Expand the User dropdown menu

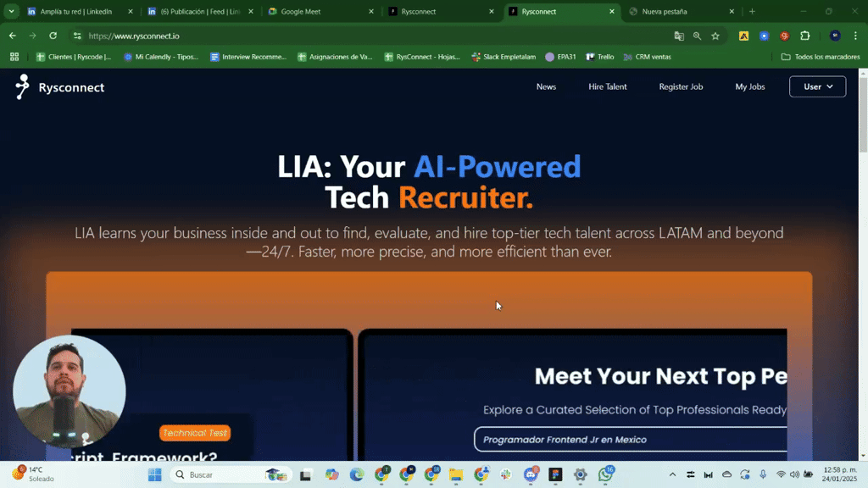tap(817, 87)
